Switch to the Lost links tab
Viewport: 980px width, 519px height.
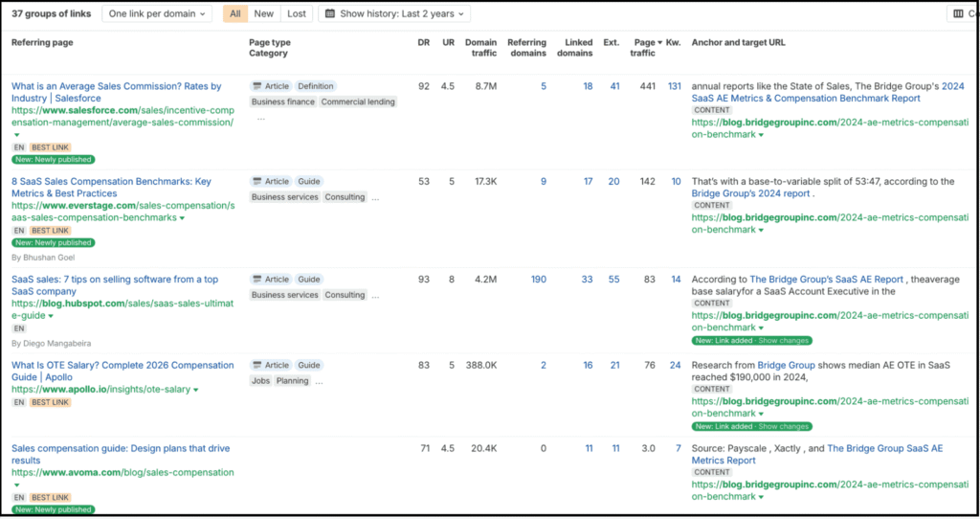(x=297, y=13)
